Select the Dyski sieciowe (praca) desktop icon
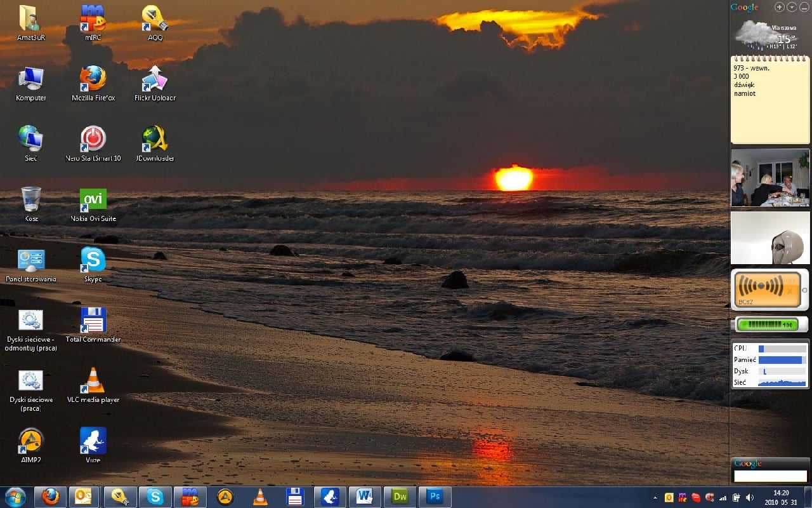The height and width of the screenshot is (508, 812). (30, 389)
